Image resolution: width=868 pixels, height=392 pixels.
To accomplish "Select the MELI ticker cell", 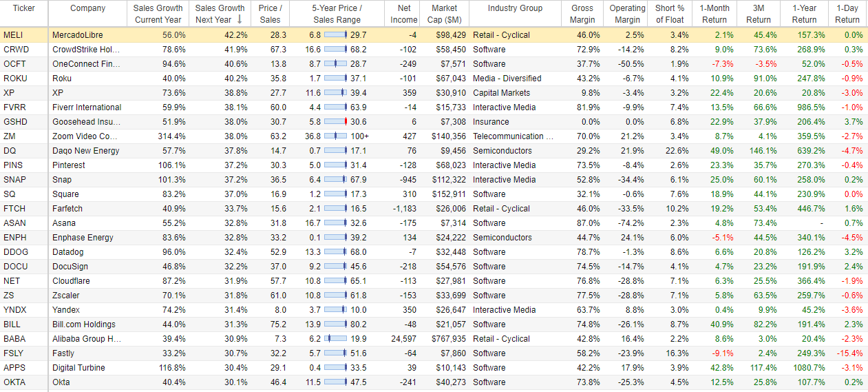I will coord(12,35).
